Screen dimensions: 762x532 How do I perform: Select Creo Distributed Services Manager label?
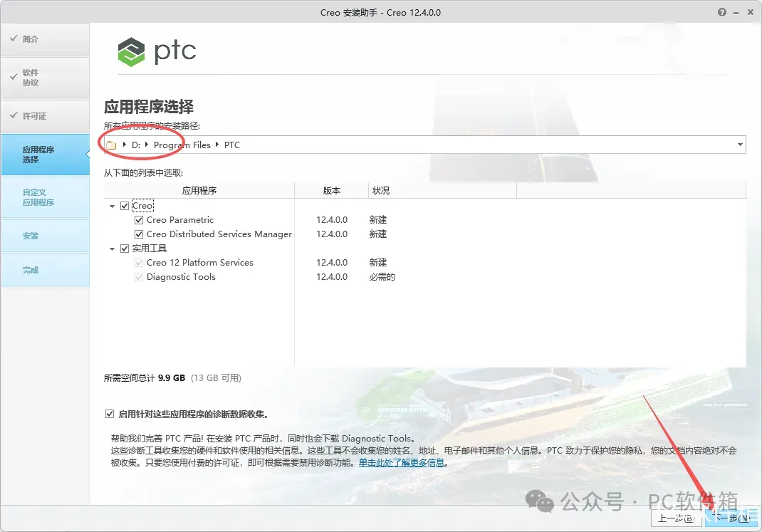(x=219, y=234)
